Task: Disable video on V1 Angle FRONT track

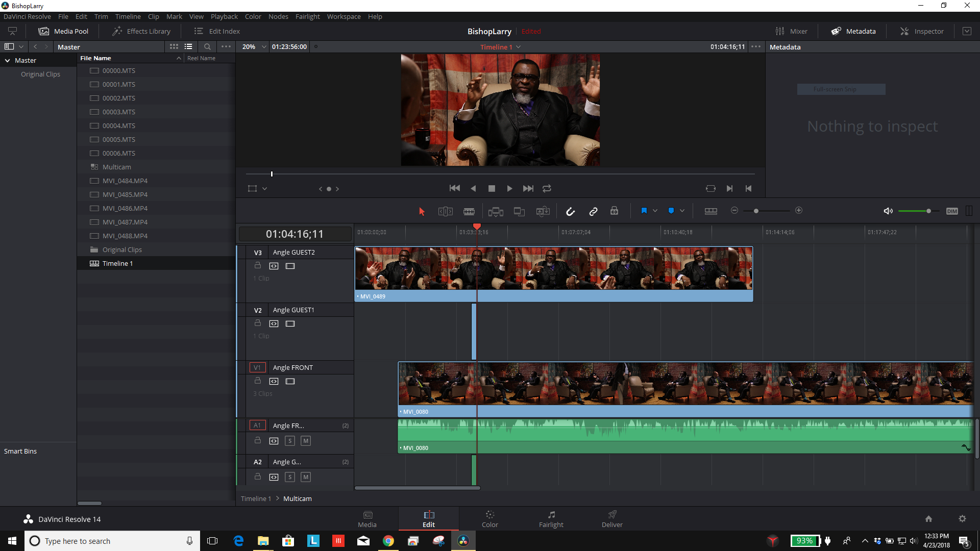Action: coord(290,381)
